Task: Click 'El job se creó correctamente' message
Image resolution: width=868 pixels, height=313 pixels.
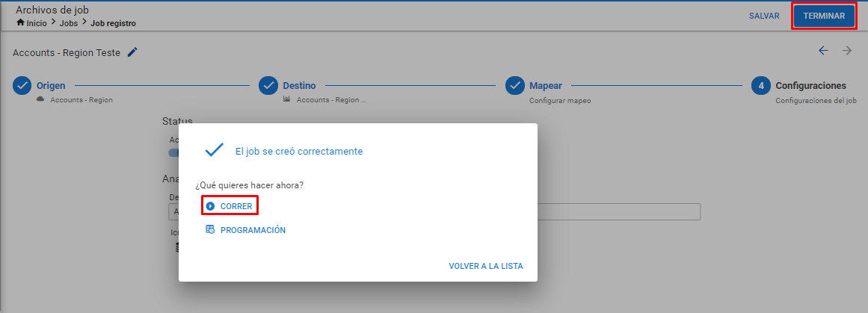Action: [299, 151]
